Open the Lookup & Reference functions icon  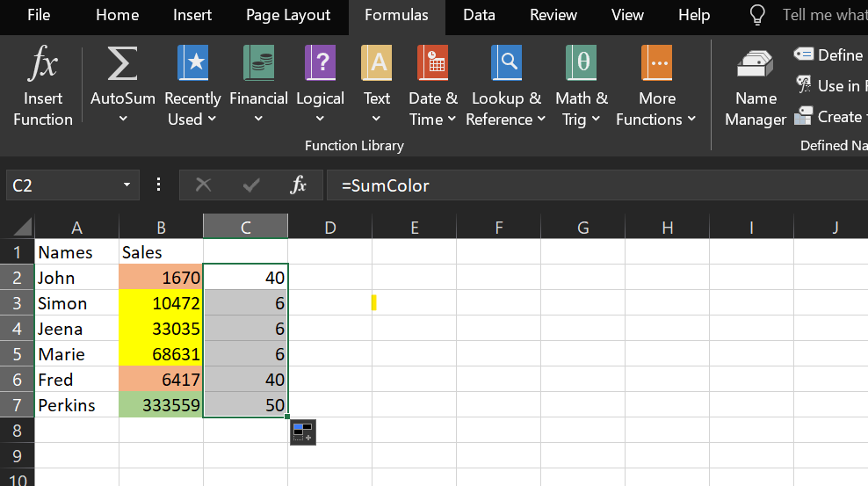tap(506, 62)
